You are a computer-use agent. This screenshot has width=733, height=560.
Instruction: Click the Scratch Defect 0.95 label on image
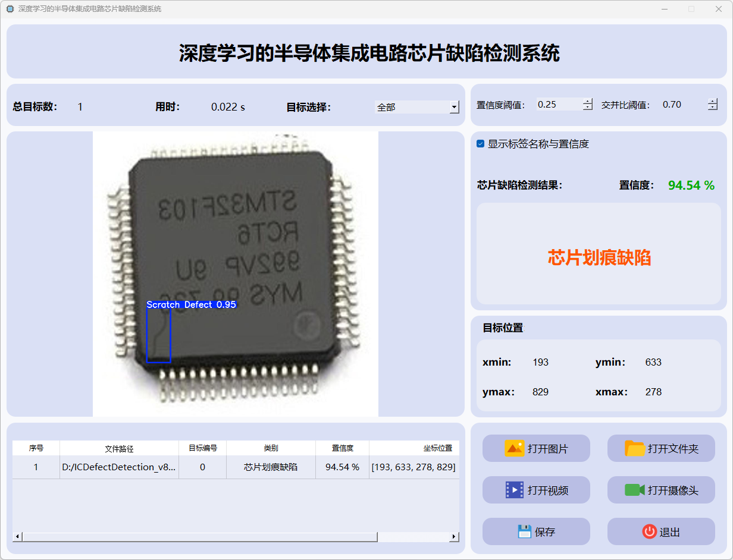pyautogui.click(x=192, y=304)
